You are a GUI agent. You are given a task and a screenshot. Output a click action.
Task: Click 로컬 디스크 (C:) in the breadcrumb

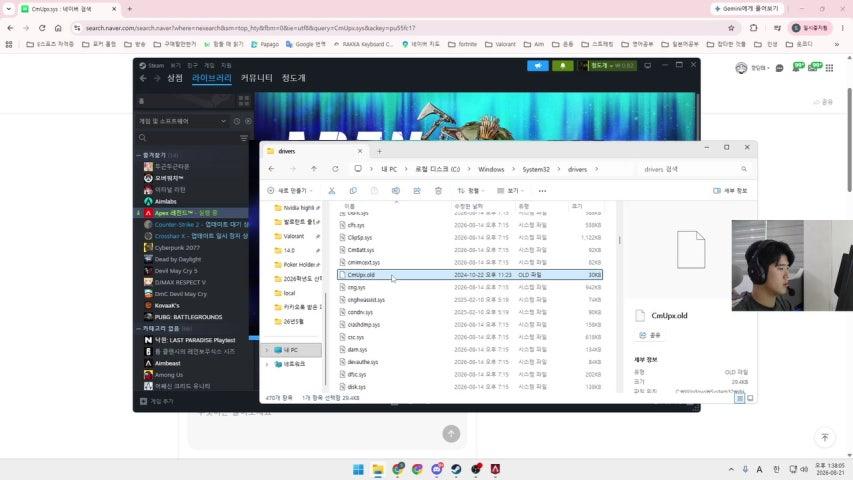click(x=437, y=169)
